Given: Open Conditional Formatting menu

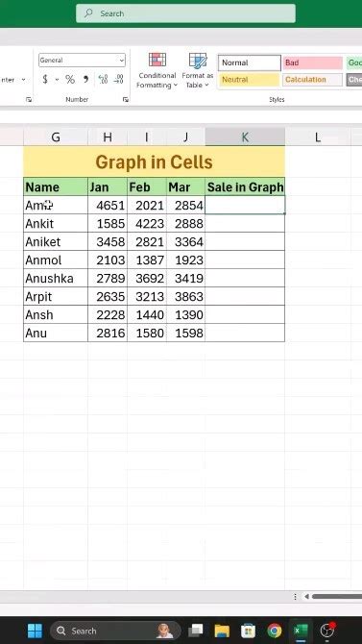Looking at the screenshot, I should point(157,70).
